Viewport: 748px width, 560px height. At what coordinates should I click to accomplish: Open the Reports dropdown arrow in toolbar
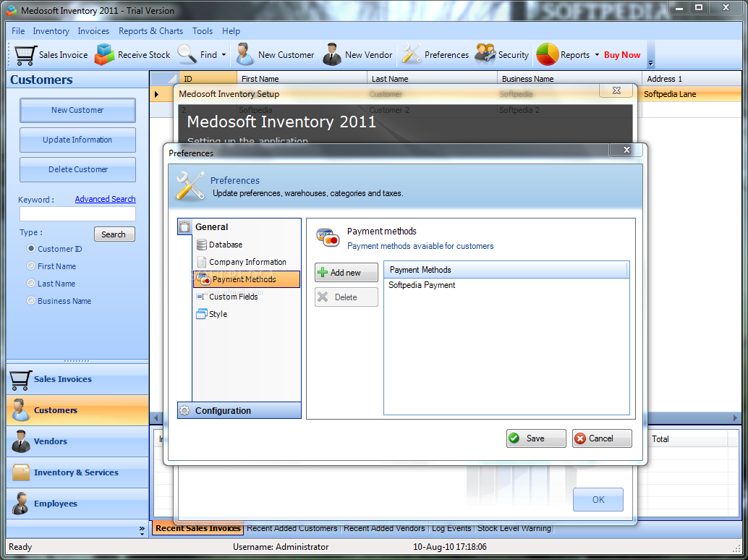pos(597,55)
